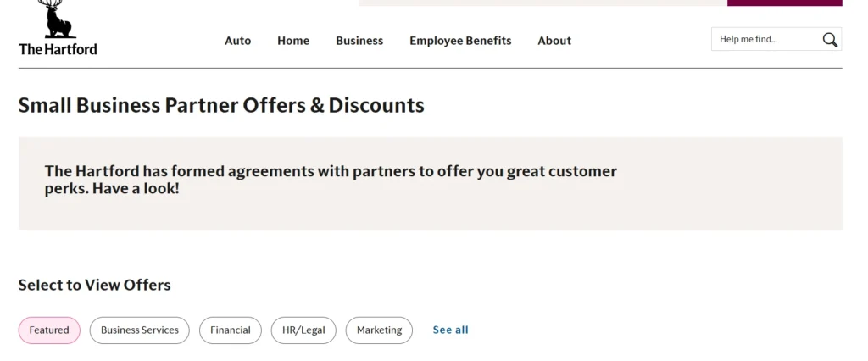Show Marketing partner offers
Screen dimensions: 868x361
pyautogui.click(x=379, y=330)
